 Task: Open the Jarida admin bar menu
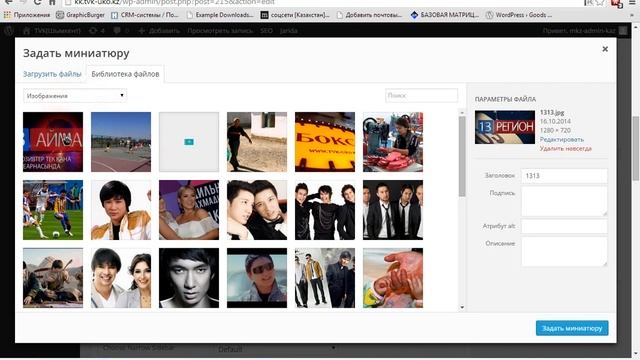[x=289, y=31]
